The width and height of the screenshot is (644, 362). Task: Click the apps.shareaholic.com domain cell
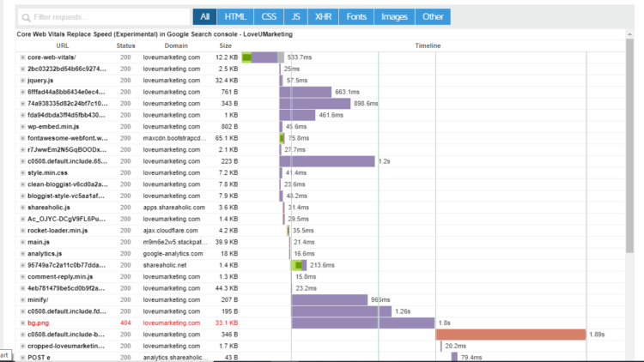pyautogui.click(x=173, y=208)
